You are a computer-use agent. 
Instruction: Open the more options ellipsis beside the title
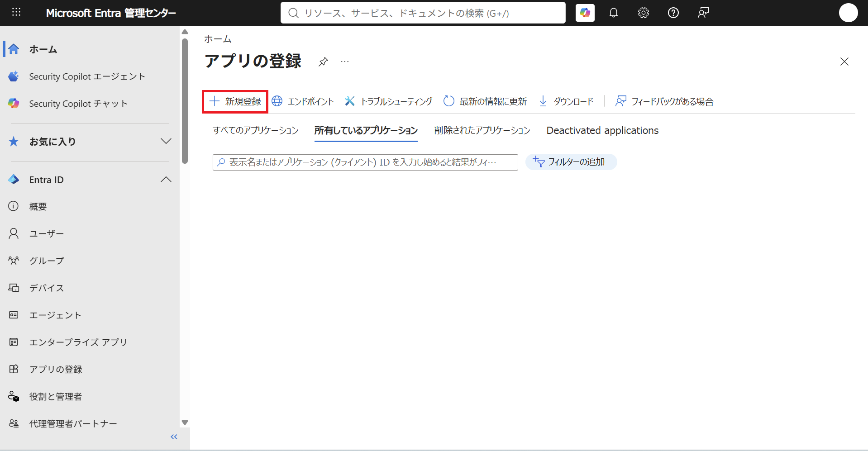[x=345, y=62]
